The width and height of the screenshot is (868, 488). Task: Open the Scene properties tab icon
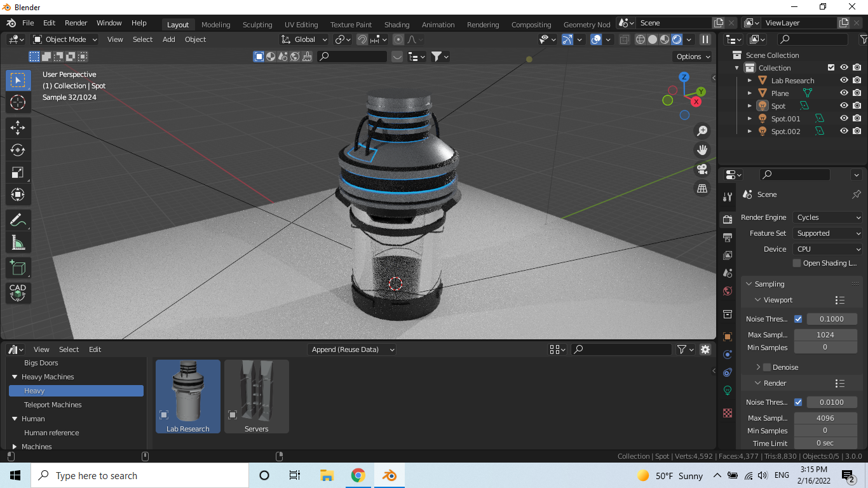(x=728, y=273)
